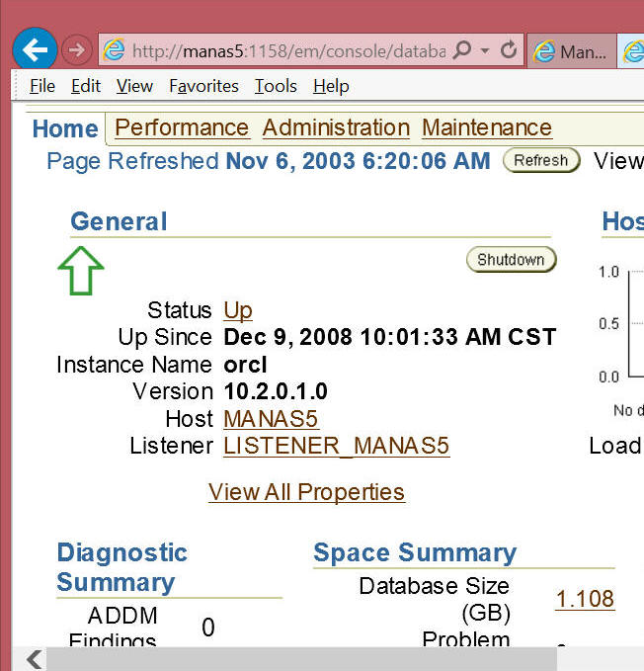Open the Favorites menu
Viewport: 644px width, 671px height.
pyautogui.click(x=203, y=86)
